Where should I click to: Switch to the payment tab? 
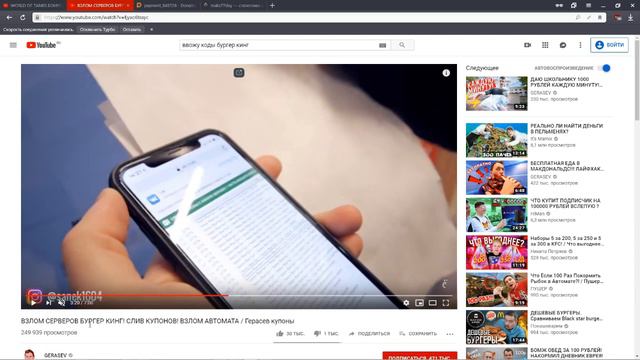(x=167, y=5)
